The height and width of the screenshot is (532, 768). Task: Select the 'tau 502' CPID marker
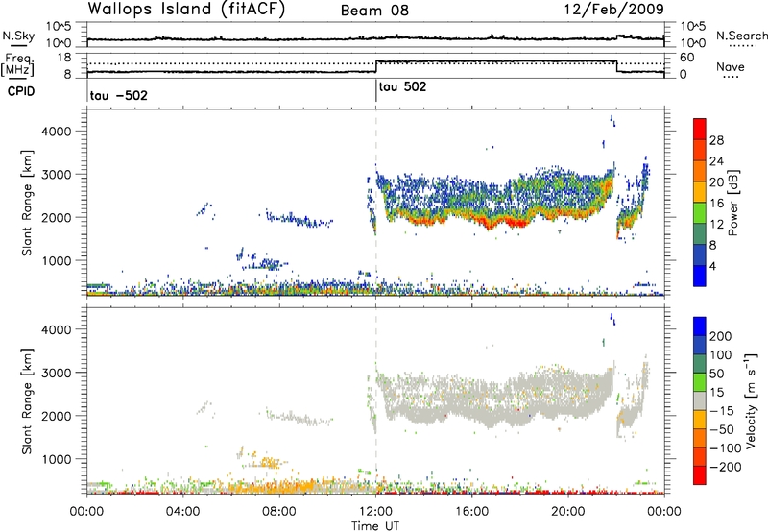pyautogui.click(x=402, y=86)
